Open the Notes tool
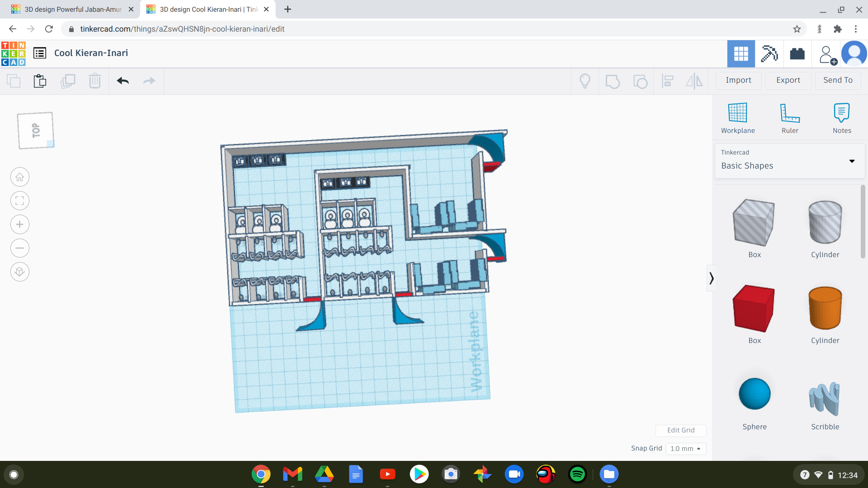 point(842,118)
